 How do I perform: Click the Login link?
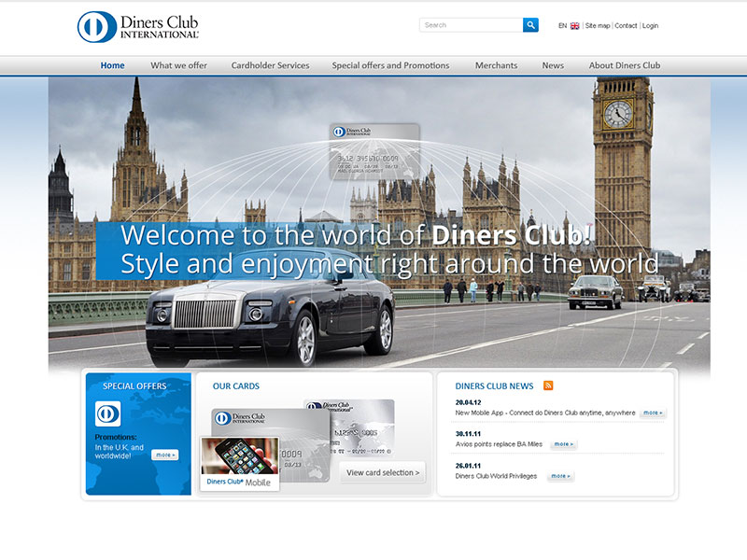pos(650,26)
